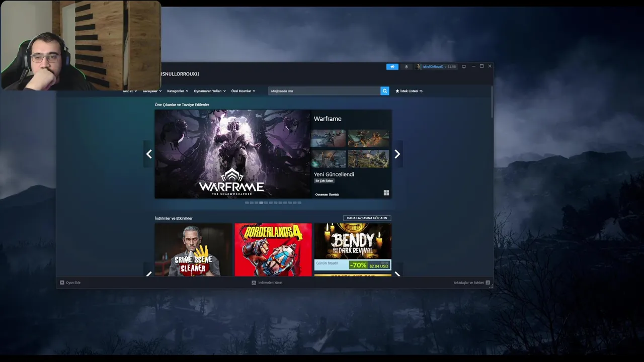
Task: Click the Öne Çıkanlar ve Tavsiye Edilenler heading
Action: click(x=182, y=105)
